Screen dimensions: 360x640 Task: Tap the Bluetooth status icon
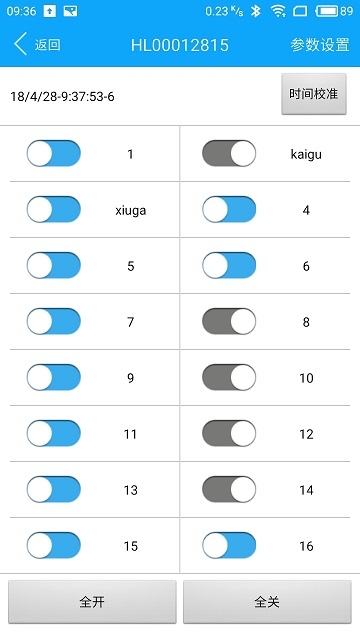coord(256,11)
